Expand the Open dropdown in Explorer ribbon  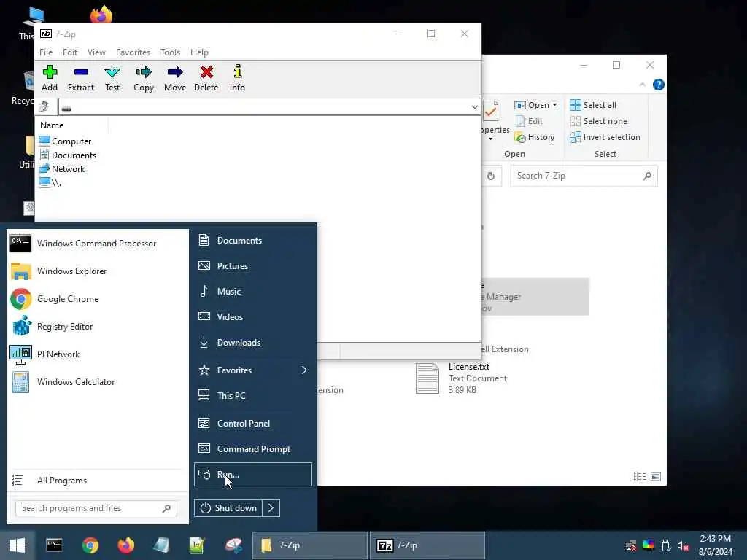554,105
